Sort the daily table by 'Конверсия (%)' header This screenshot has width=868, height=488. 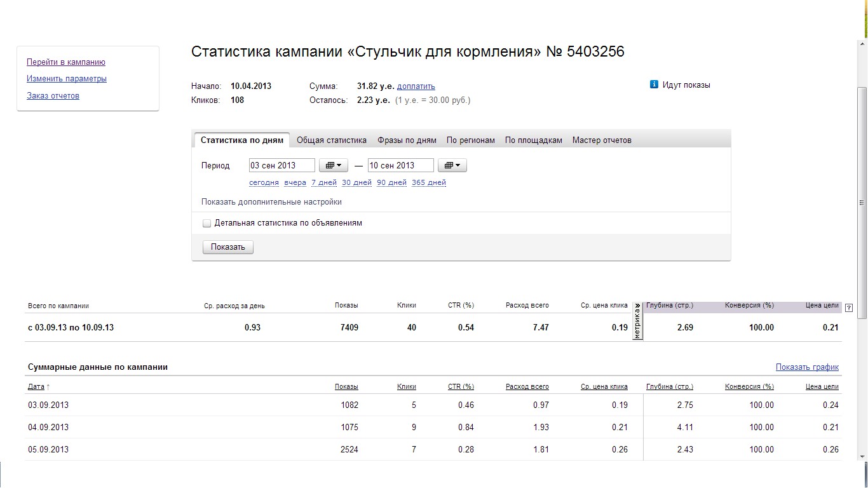click(x=749, y=386)
